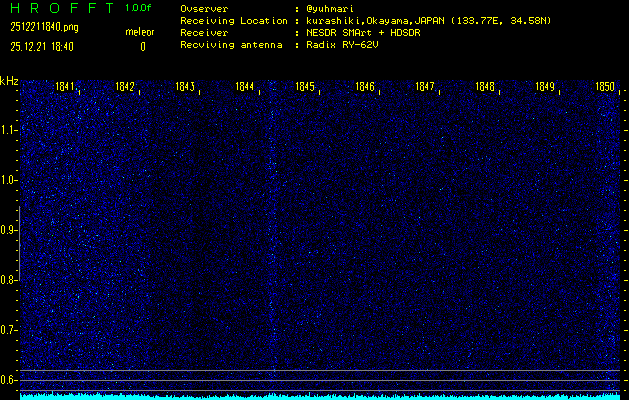Click the 1.1 kHz axis label
Screen dimensions: 629x400
8,130
